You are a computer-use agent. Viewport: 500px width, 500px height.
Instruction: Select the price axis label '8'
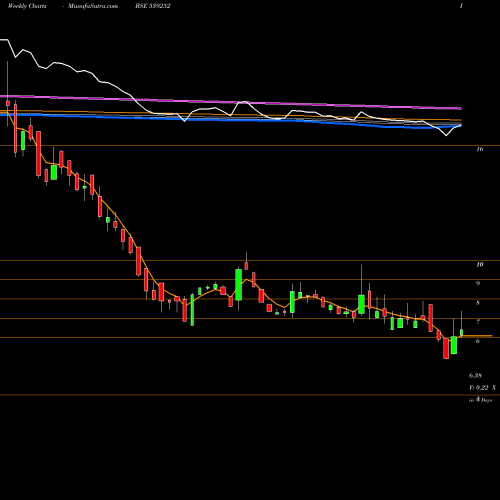pos(478,303)
